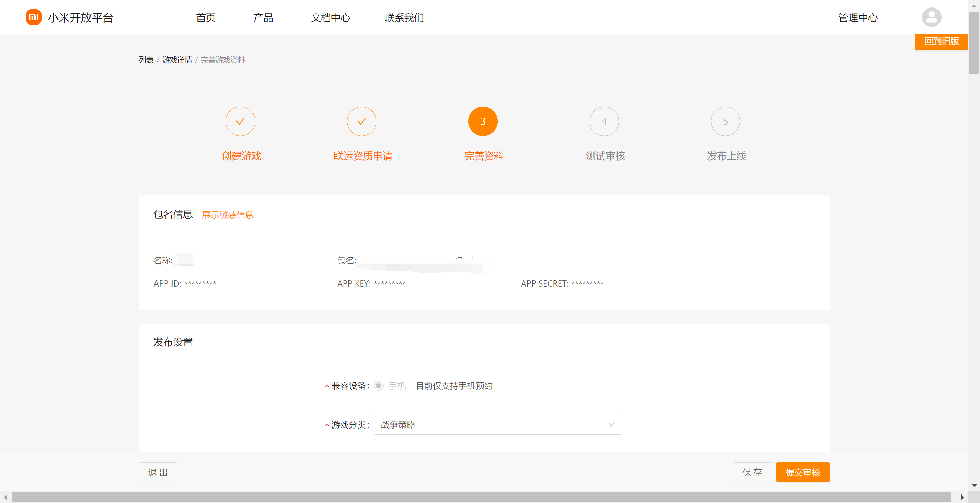Click the 发布上线 step label

(726, 156)
